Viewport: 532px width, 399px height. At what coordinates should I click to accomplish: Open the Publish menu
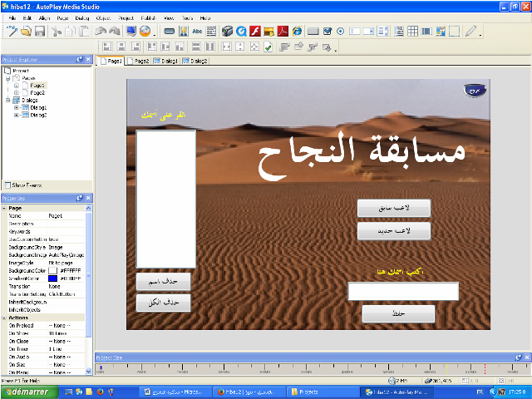pos(146,17)
